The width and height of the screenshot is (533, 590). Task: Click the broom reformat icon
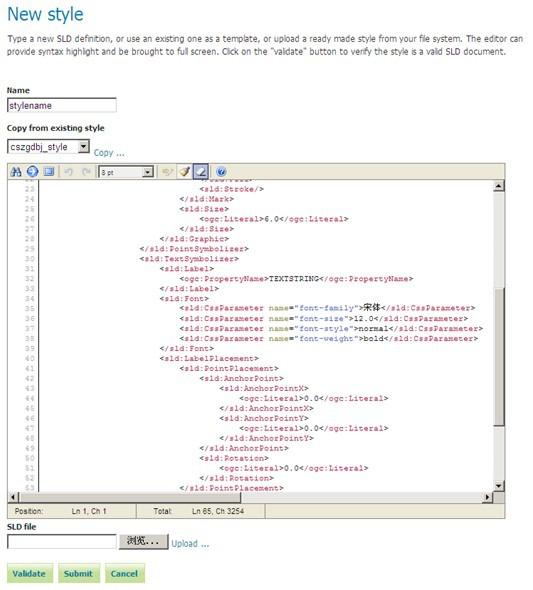click(x=184, y=172)
